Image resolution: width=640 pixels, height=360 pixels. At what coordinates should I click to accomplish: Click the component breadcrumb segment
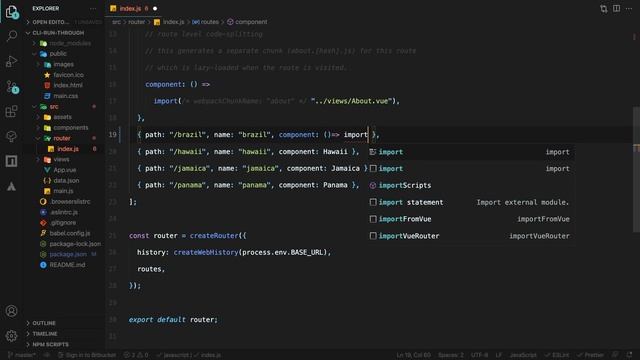click(247, 22)
